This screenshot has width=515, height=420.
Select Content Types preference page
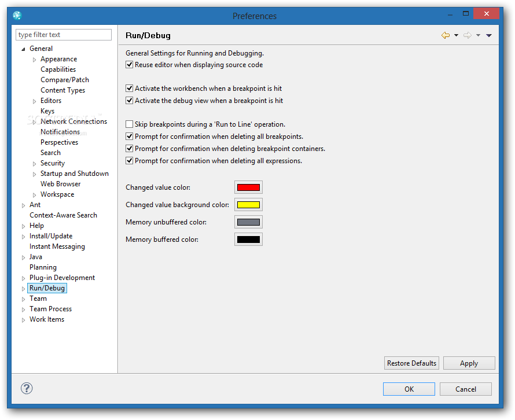(x=62, y=90)
